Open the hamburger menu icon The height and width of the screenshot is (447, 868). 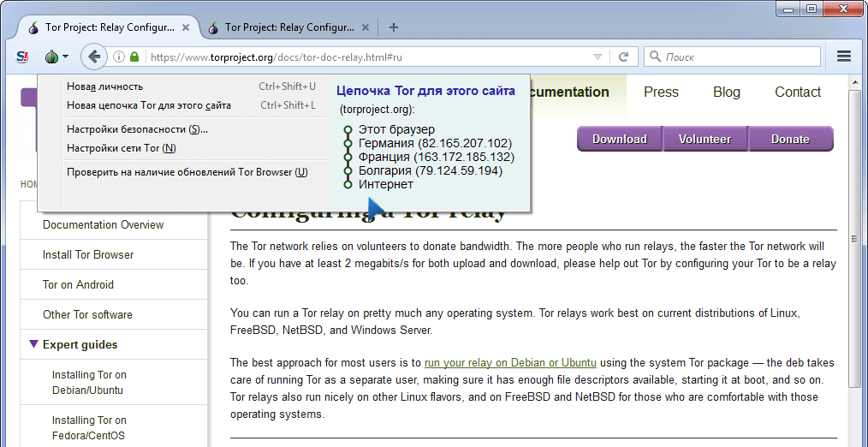click(844, 57)
